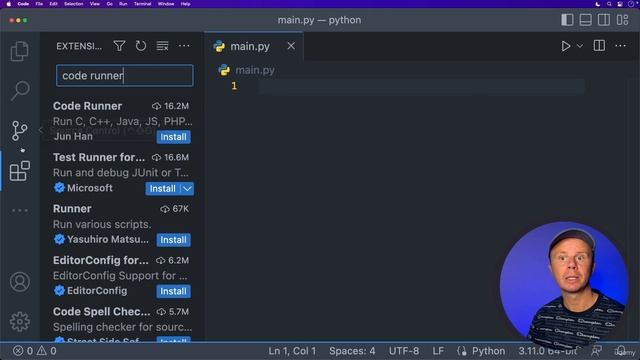Clear extensions search results icon

click(162, 46)
